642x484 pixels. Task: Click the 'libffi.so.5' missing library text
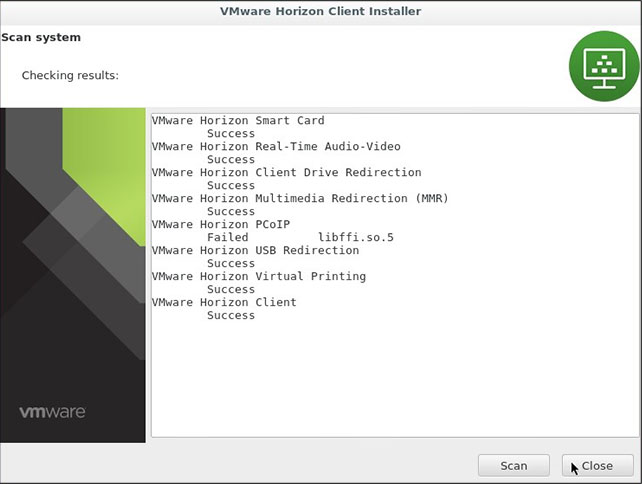coord(356,237)
